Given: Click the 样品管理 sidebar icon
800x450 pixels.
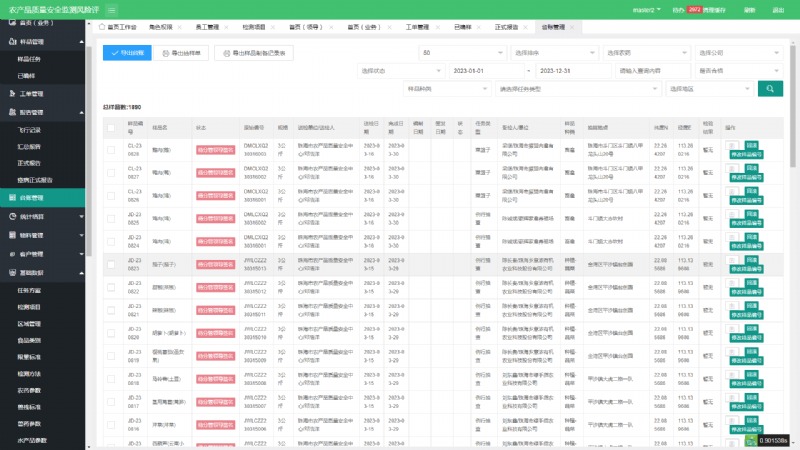Looking at the screenshot, I should coord(12,41).
